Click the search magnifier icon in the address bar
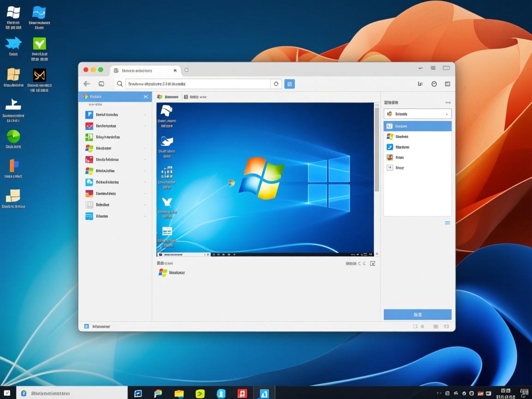The image size is (532, 399). point(120,84)
